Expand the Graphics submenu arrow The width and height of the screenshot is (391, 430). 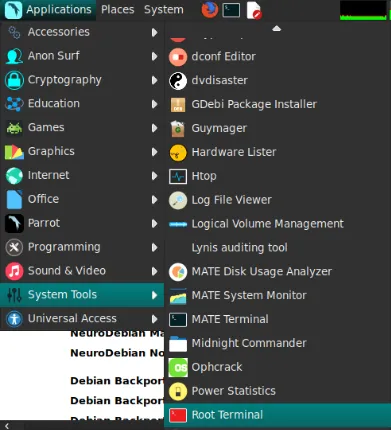154,152
